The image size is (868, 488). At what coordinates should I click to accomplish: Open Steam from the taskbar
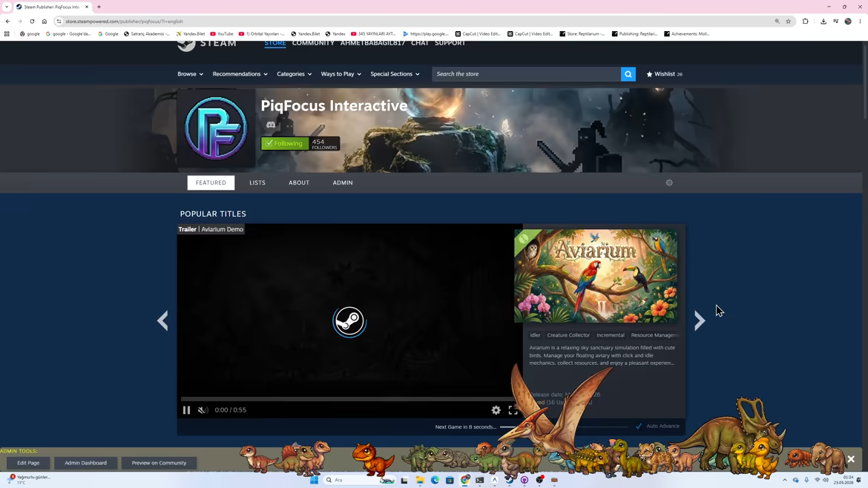point(510,480)
